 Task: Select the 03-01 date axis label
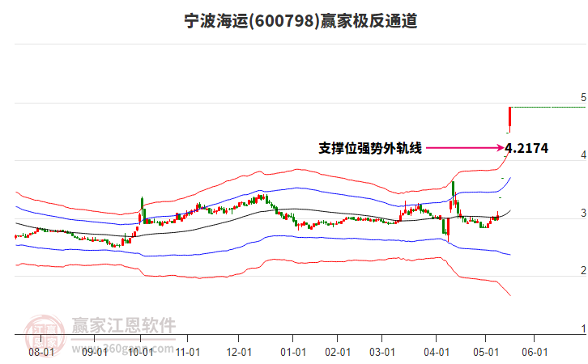[382, 353]
